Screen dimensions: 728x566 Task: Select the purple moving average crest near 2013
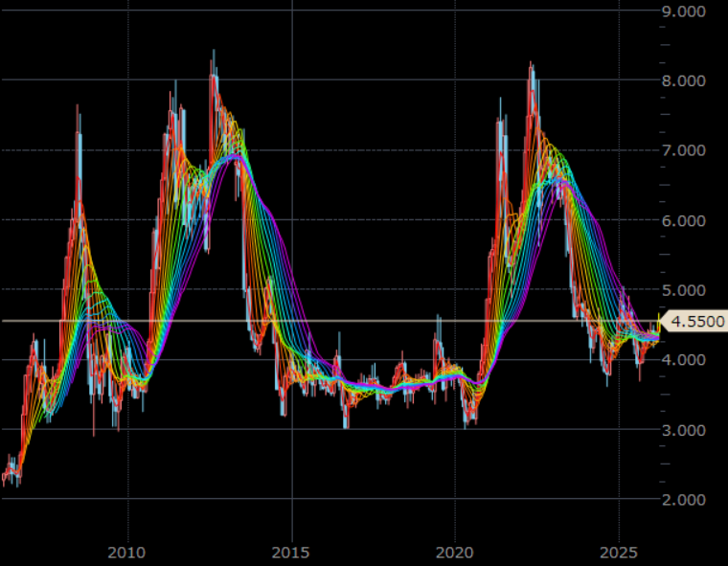pyautogui.click(x=233, y=155)
